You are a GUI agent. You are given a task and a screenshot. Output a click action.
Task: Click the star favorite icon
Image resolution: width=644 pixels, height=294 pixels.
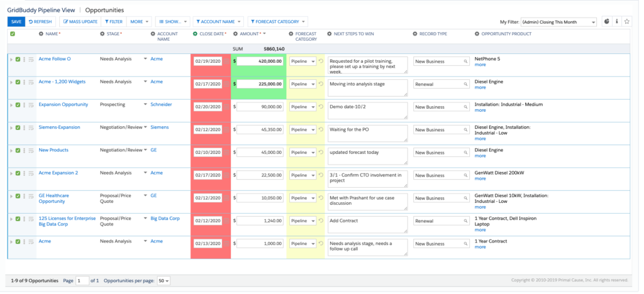point(626,22)
